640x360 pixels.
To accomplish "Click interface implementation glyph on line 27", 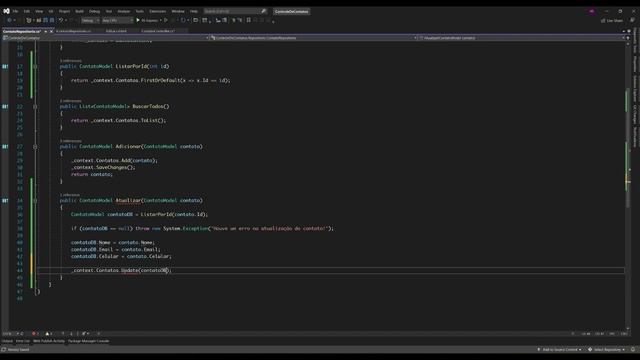I will point(5,147).
